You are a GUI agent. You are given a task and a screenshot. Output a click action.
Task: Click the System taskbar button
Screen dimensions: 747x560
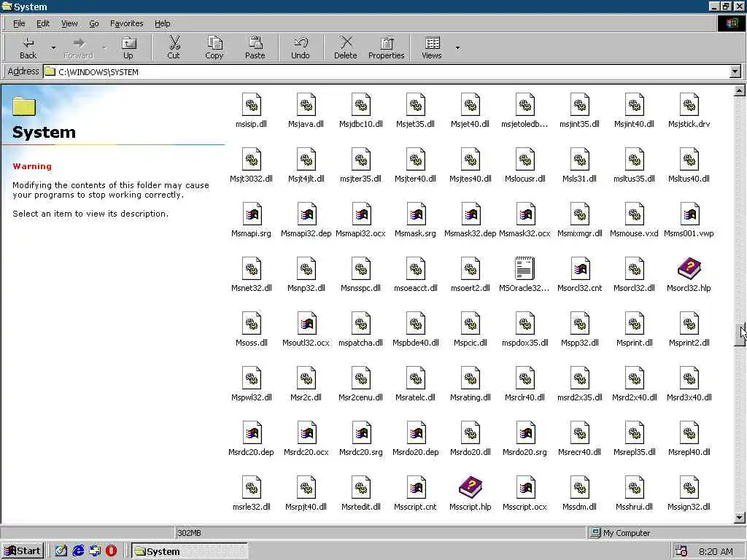coord(190,551)
